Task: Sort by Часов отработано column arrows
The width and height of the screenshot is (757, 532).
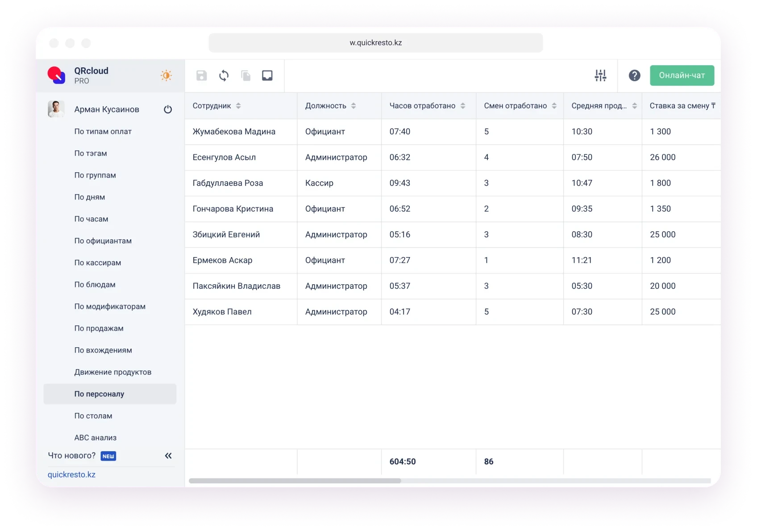Action: [463, 106]
